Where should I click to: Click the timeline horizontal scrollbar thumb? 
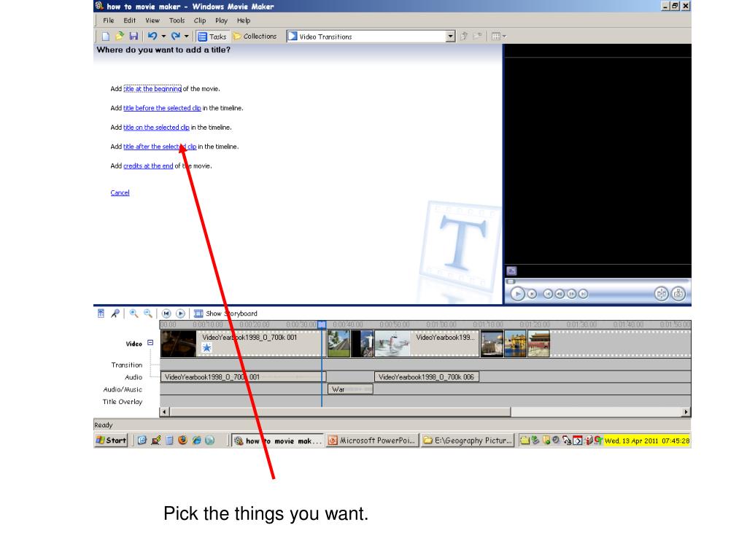(x=340, y=412)
